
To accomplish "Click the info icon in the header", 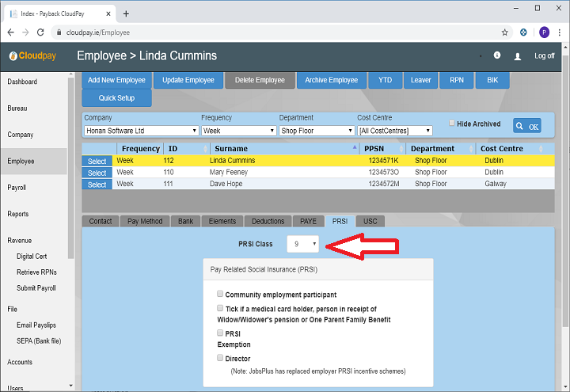I will point(497,55).
